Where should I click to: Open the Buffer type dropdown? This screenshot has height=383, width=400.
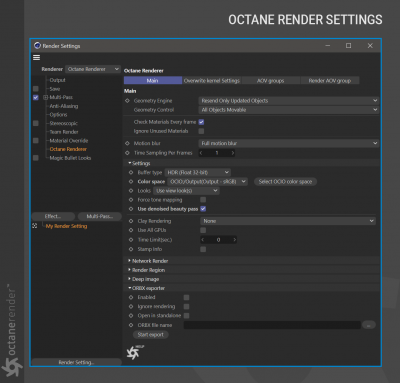(x=198, y=172)
